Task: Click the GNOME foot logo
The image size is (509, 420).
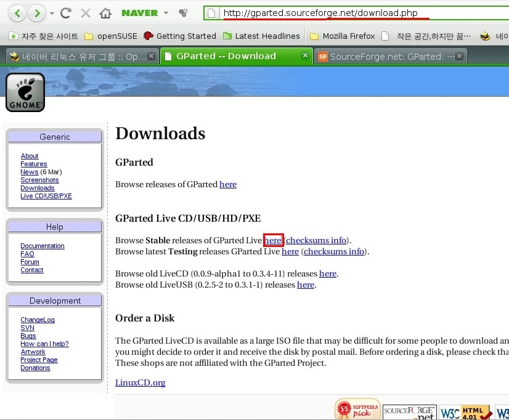Action: (25, 92)
